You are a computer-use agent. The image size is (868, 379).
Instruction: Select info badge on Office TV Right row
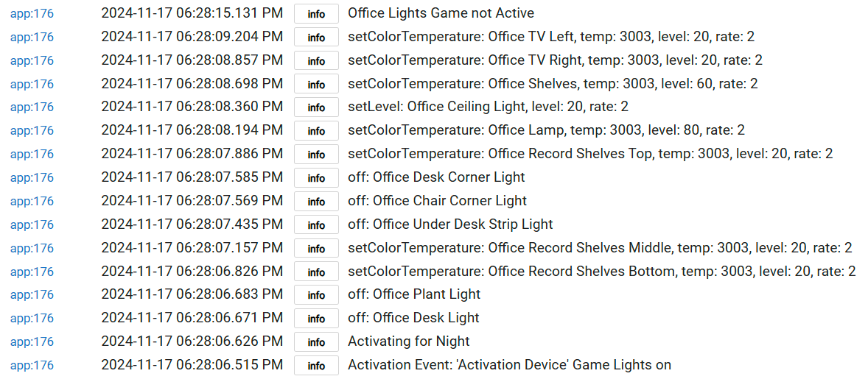pos(316,61)
